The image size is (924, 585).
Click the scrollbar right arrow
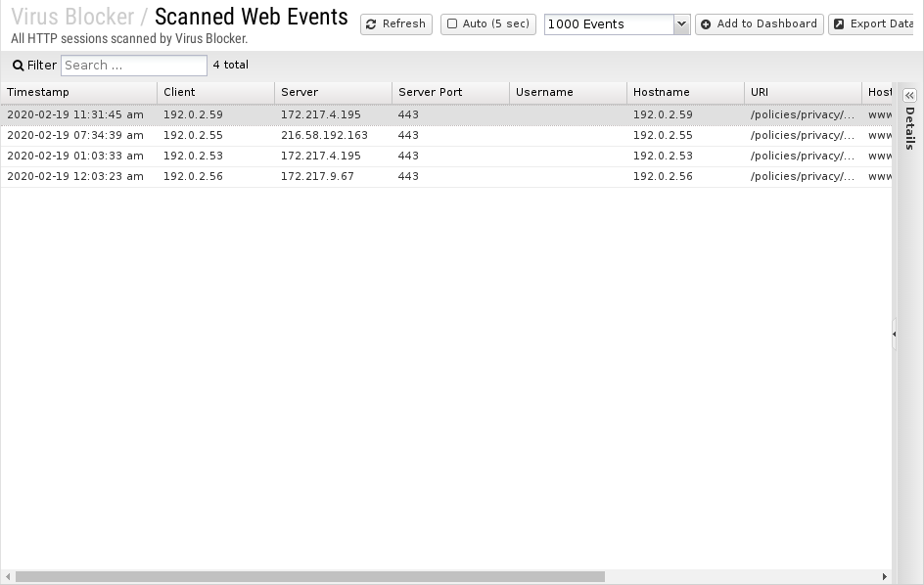[x=885, y=577]
